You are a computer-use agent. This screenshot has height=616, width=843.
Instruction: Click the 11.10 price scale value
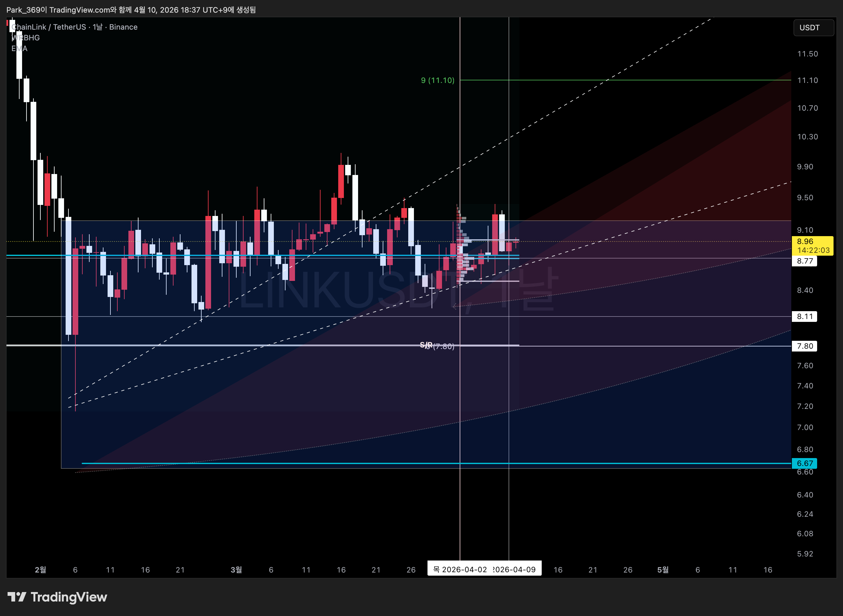pyautogui.click(x=808, y=80)
